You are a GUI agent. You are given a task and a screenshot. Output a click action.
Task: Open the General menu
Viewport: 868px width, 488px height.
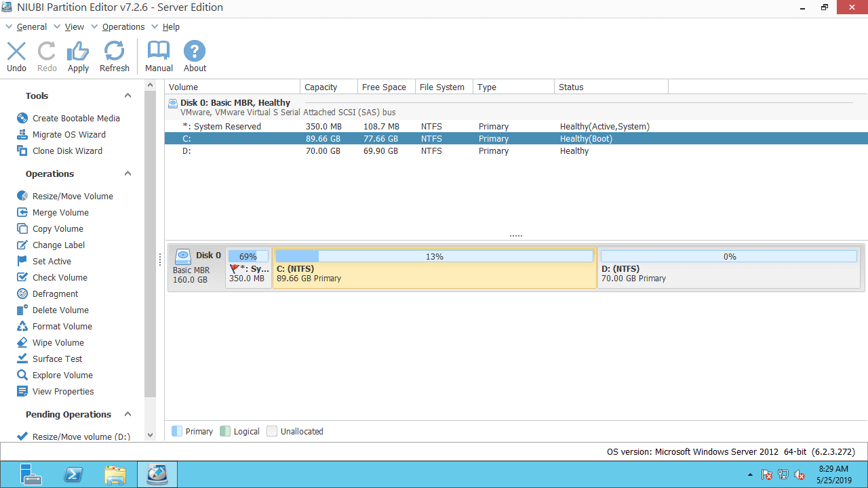pos(31,27)
